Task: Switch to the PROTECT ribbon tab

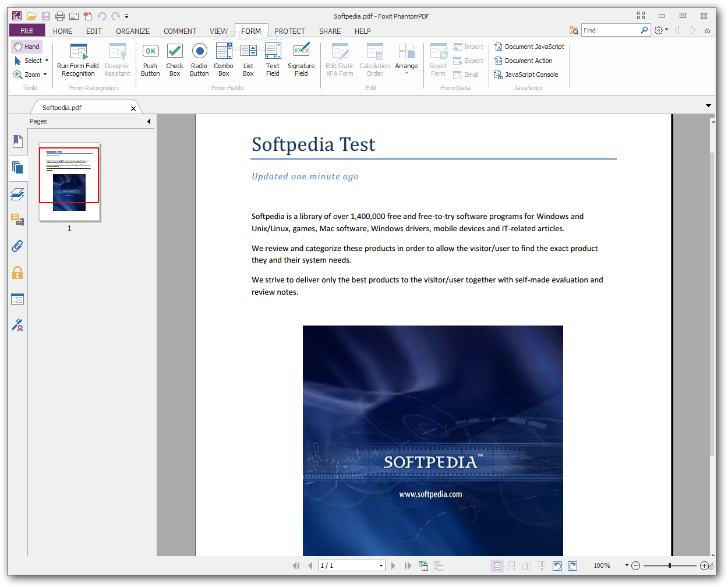Action: (290, 31)
